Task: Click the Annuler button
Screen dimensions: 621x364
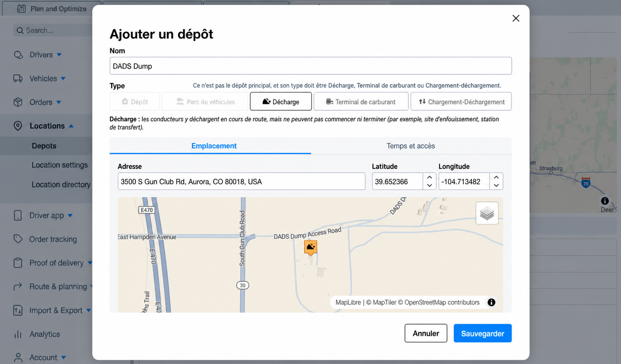Action: coord(426,333)
